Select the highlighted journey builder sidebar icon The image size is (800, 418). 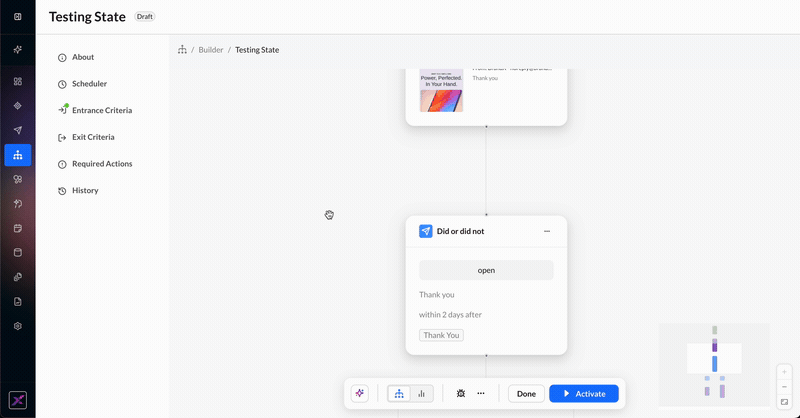point(18,155)
